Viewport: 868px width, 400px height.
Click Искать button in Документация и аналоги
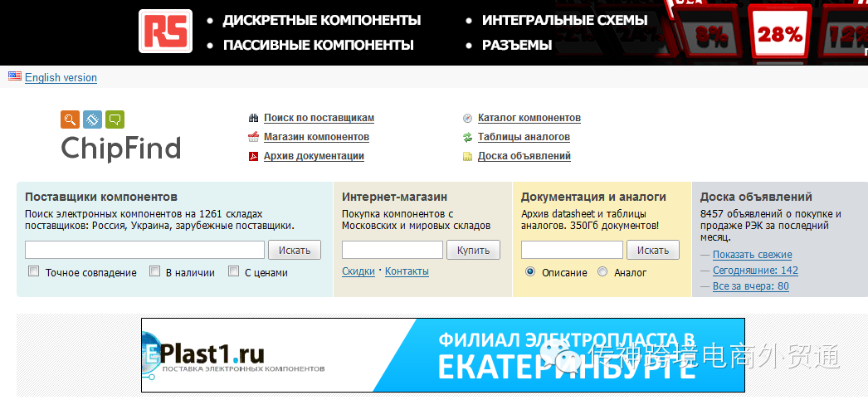[x=653, y=250]
